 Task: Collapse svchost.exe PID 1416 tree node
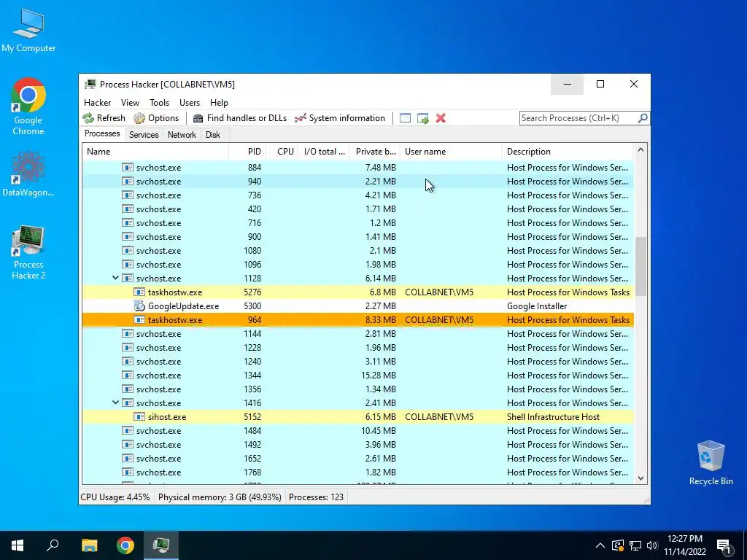pos(115,402)
